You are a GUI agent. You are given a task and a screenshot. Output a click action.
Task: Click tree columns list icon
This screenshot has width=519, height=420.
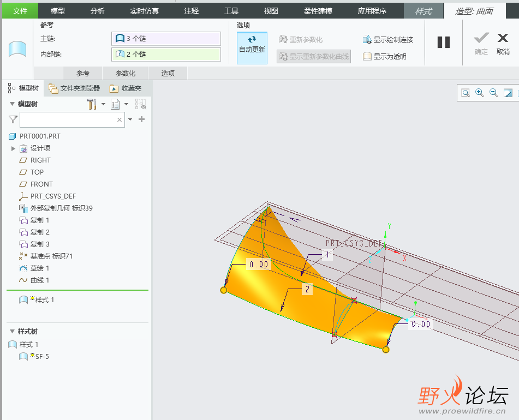click(x=115, y=104)
